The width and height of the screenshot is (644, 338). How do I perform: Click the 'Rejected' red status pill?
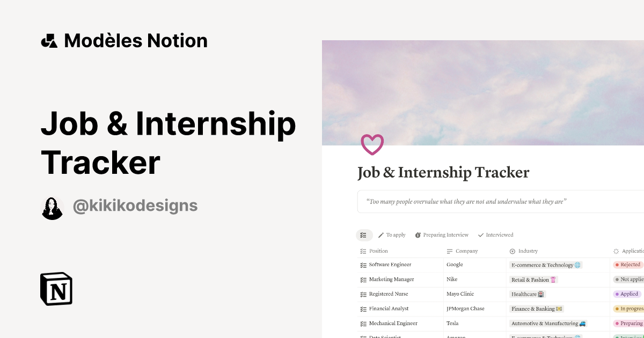(628, 264)
